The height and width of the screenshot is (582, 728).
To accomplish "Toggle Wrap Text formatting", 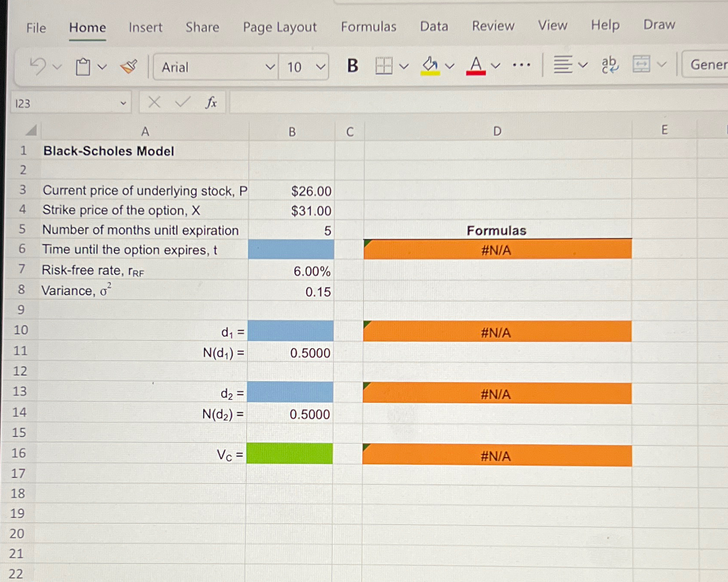I will pos(609,66).
